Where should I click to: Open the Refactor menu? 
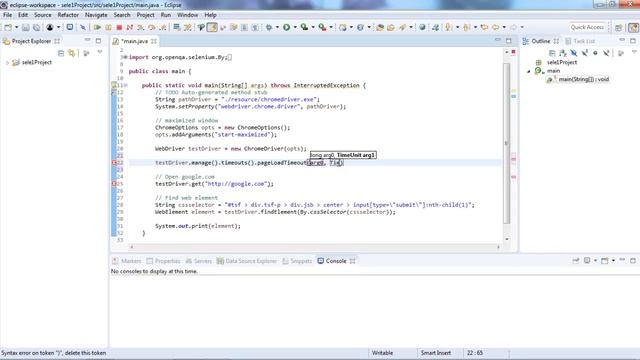(x=68, y=15)
